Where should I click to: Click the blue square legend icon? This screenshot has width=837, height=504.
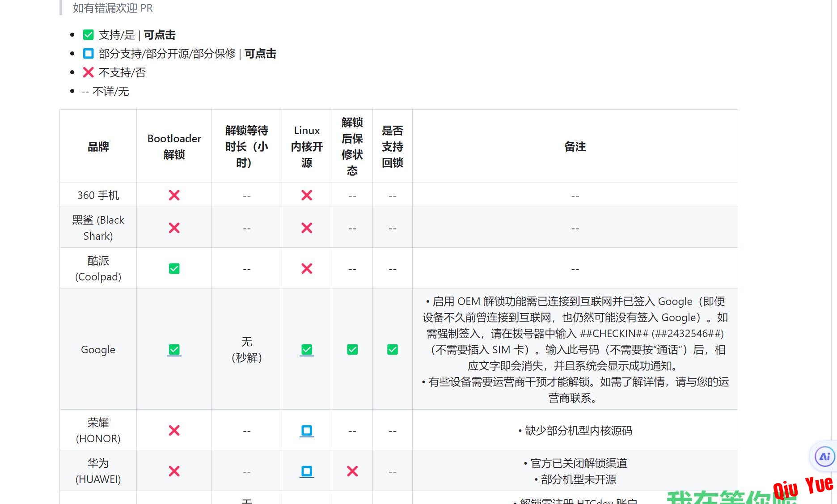pos(89,54)
